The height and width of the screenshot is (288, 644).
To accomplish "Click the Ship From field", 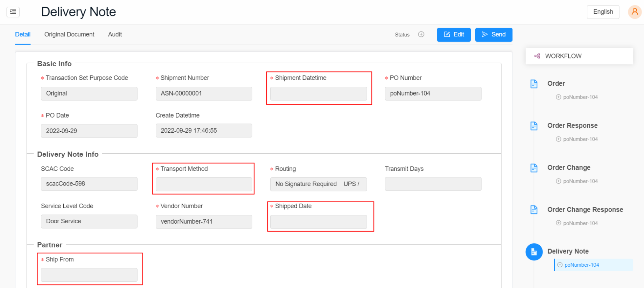I will click(x=89, y=275).
